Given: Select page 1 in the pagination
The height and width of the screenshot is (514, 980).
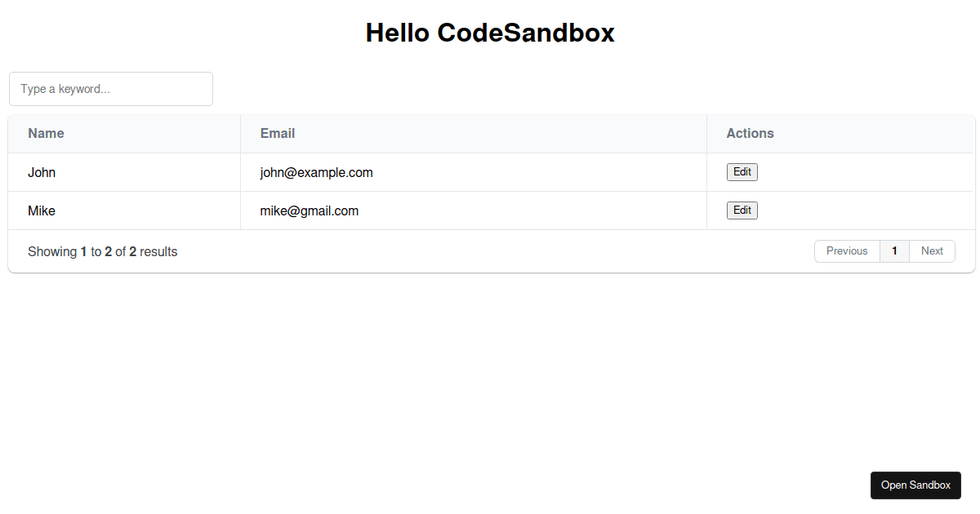Looking at the screenshot, I should point(894,250).
